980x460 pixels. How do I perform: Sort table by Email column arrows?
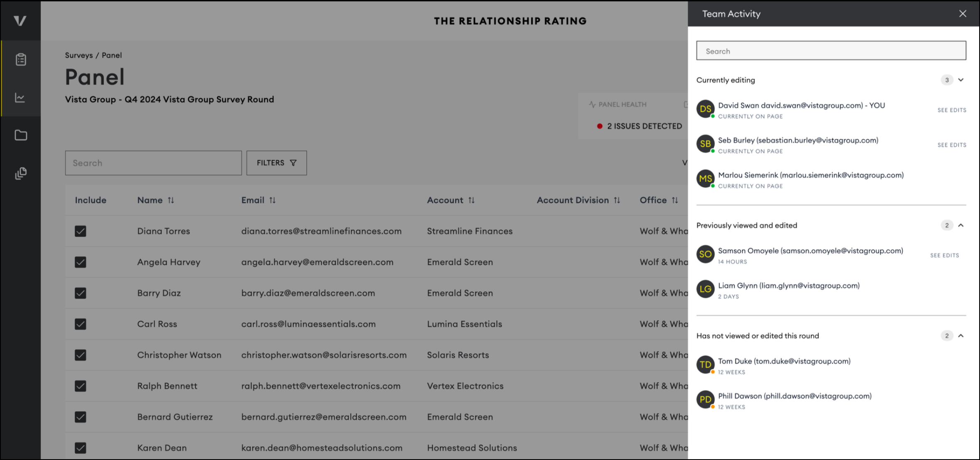click(x=272, y=200)
